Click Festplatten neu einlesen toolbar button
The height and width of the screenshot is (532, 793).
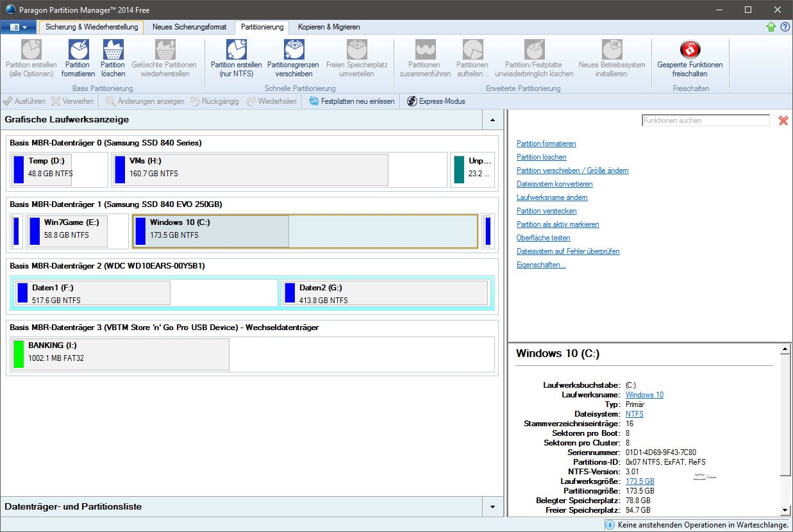pos(351,101)
